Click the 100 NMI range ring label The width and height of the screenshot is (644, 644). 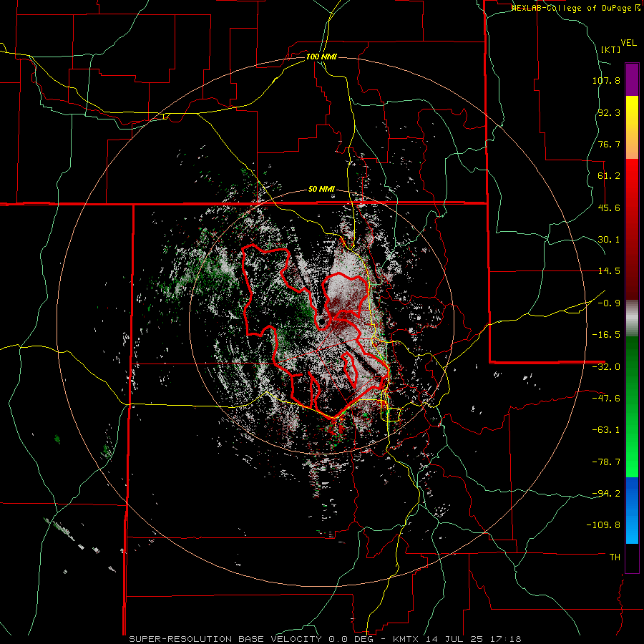(x=321, y=57)
